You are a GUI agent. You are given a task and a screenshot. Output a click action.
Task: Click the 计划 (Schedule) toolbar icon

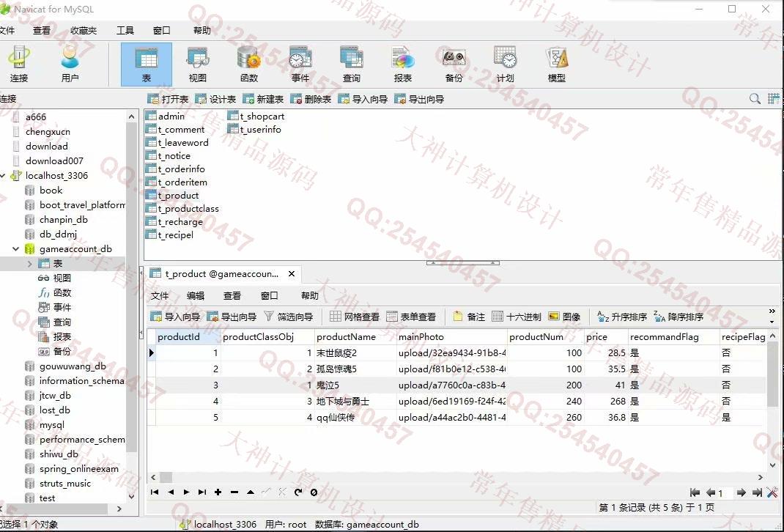coord(505,64)
